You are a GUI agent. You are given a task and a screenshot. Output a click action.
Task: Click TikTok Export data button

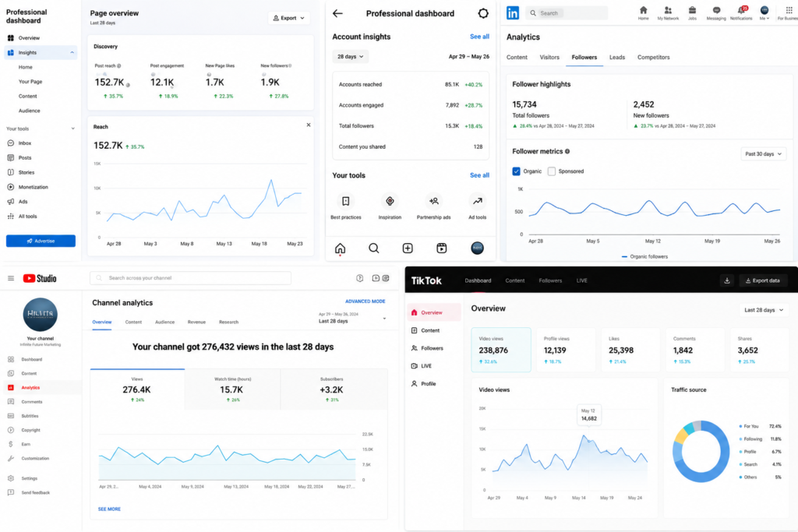[762, 280]
